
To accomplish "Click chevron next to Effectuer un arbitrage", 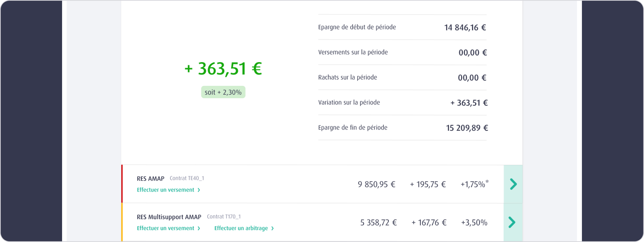I will coord(273,229).
